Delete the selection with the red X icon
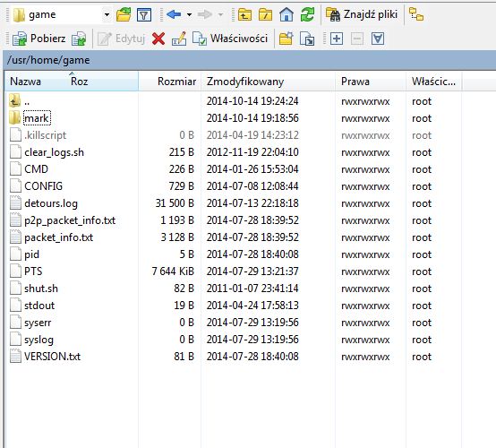Image resolution: width=496 pixels, height=448 pixels. click(x=158, y=39)
